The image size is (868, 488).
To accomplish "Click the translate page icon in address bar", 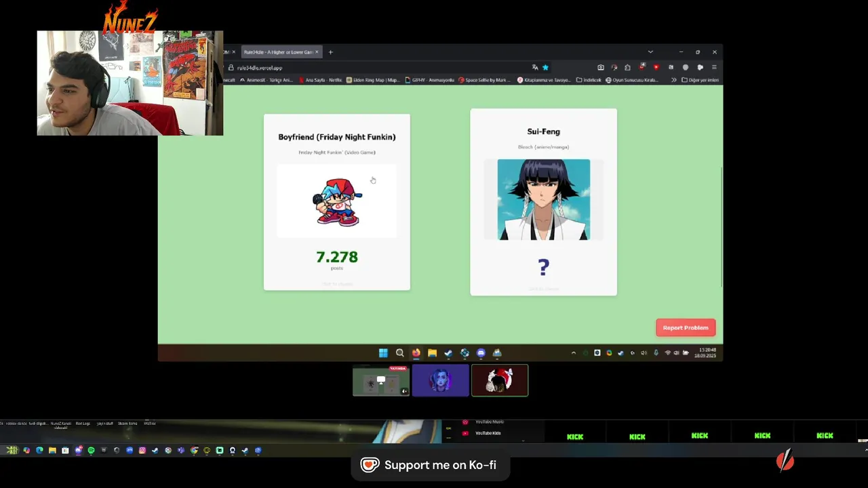I will click(535, 68).
